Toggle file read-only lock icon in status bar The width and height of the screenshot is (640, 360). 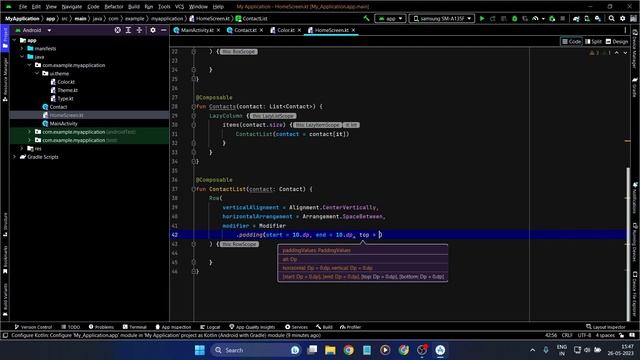point(621,335)
